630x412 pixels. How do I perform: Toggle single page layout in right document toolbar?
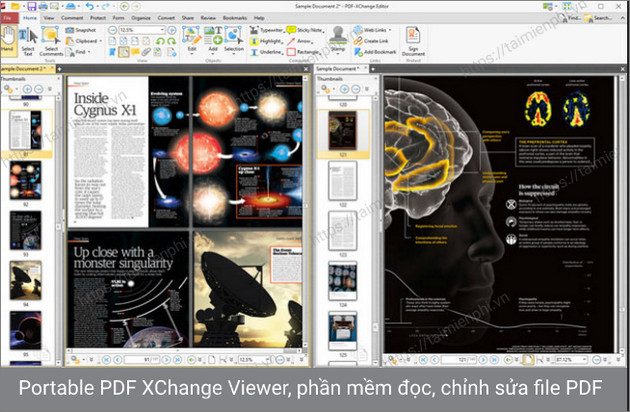click(528, 360)
